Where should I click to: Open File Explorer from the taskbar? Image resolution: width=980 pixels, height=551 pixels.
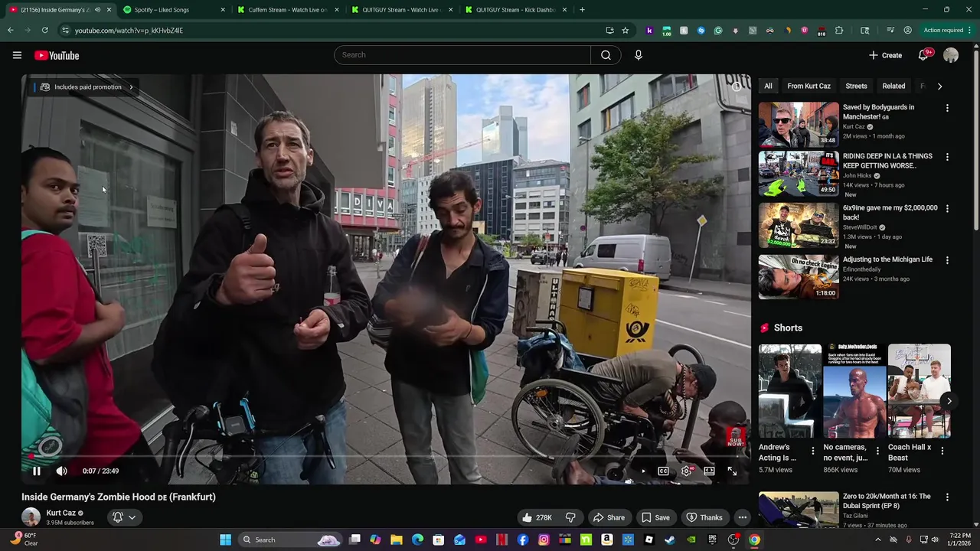(x=397, y=540)
